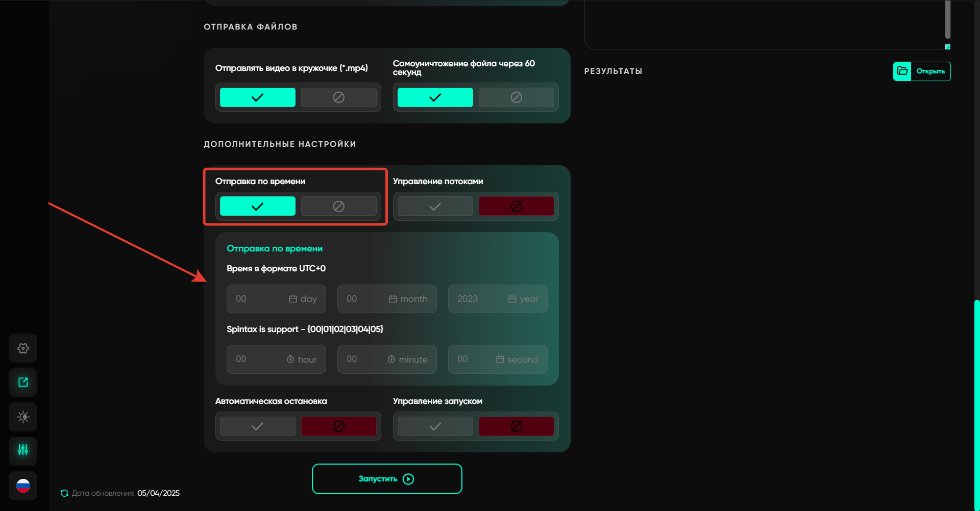Image resolution: width=980 pixels, height=511 pixels.
Task: Click the play icon inside Запустить button
Action: click(408, 479)
